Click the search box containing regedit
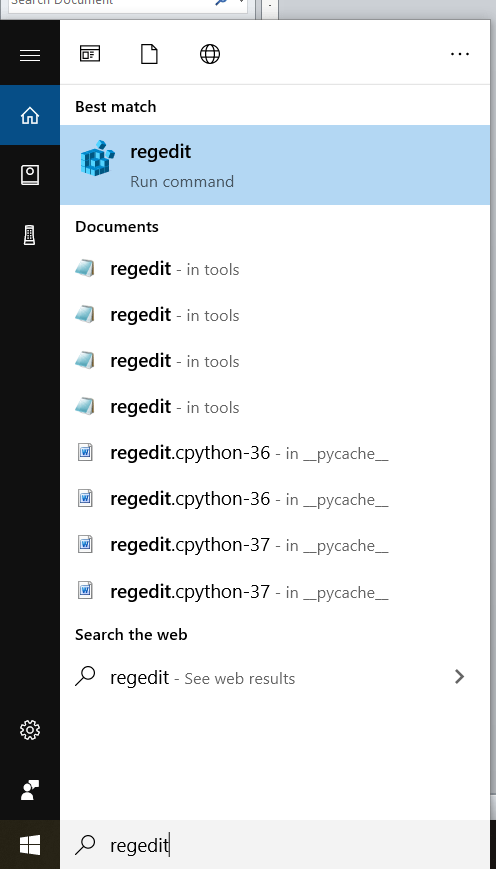496x869 pixels. coord(275,845)
